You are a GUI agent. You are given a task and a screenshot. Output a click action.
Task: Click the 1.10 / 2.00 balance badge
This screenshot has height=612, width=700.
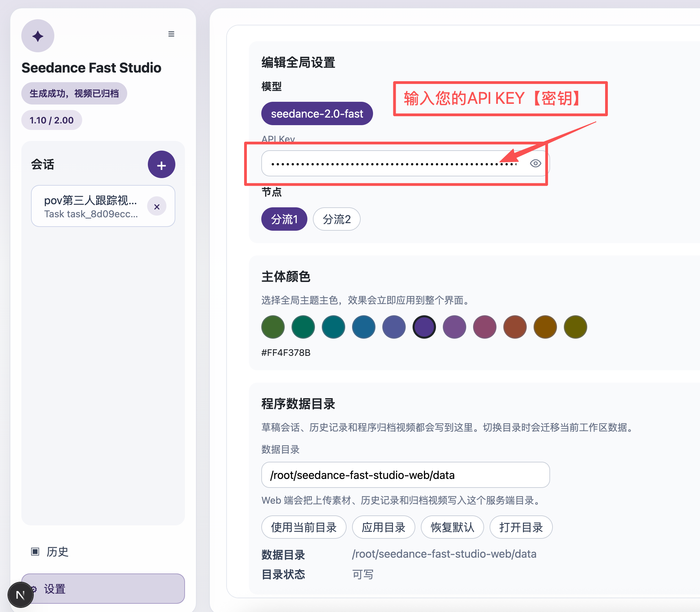click(52, 120)
